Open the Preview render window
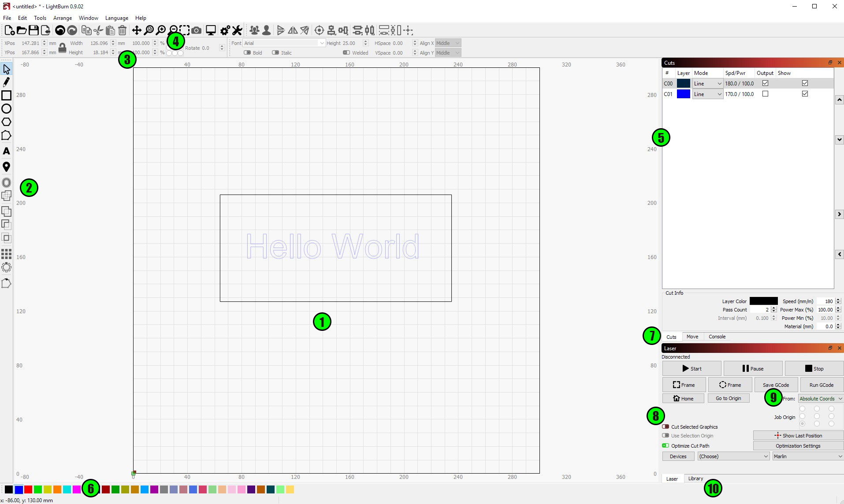This screenshot has height=504, width=844. tap(211, 30)
